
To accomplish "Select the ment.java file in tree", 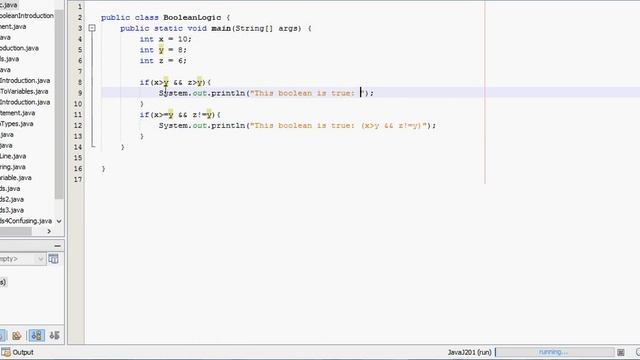I will (13, 27).
